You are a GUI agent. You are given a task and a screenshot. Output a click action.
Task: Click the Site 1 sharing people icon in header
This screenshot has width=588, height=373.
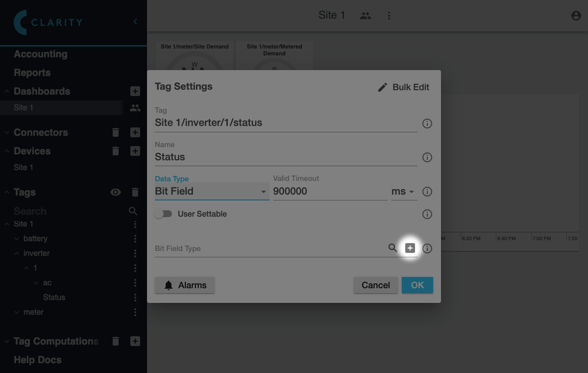(x=365, y=16)
